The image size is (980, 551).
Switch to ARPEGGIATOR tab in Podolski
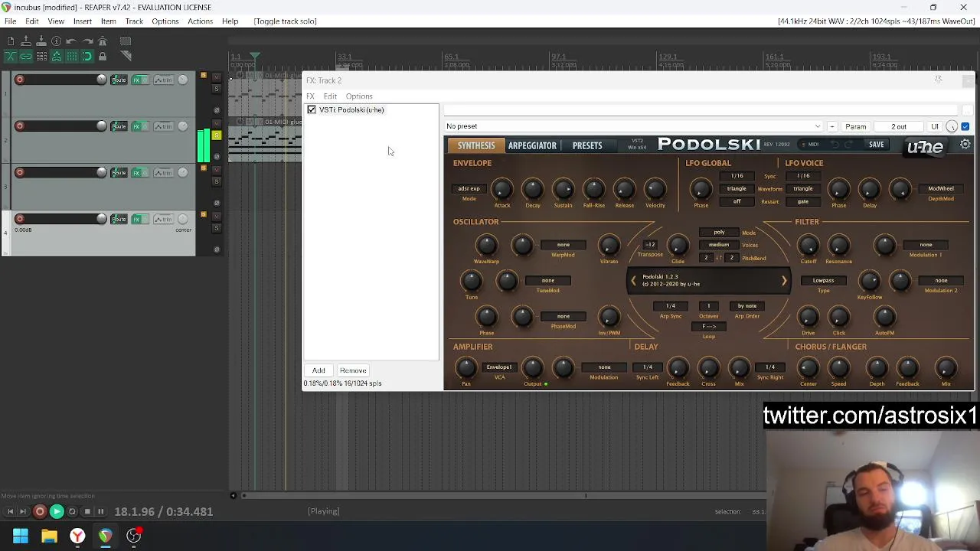click(x=532, y=145)
